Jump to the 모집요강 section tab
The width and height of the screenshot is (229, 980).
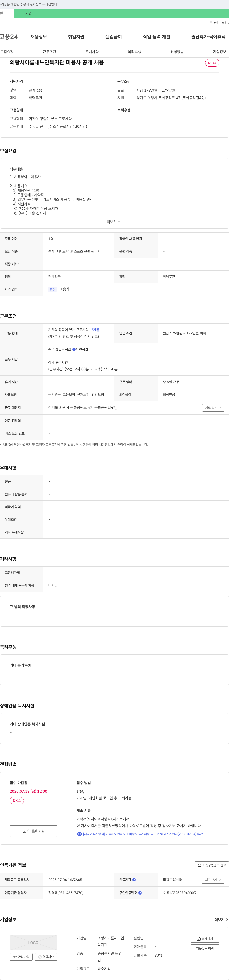pyautogui.click(x=7, y=52)
